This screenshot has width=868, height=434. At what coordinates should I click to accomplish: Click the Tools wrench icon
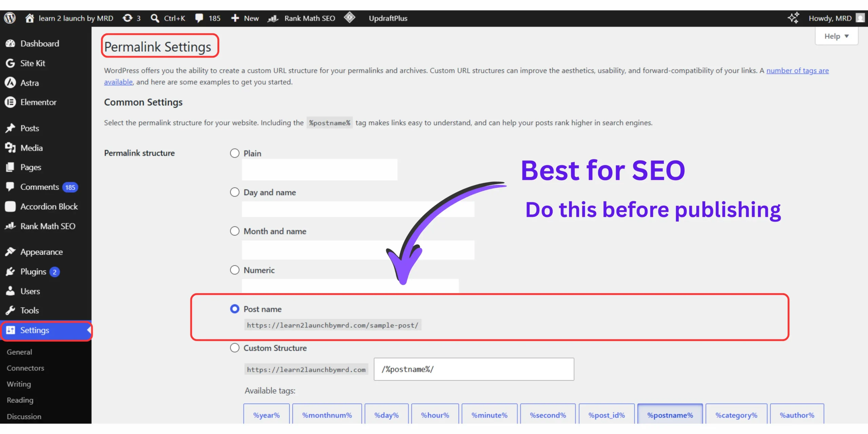pyautogui.click(x=10, y=310)
